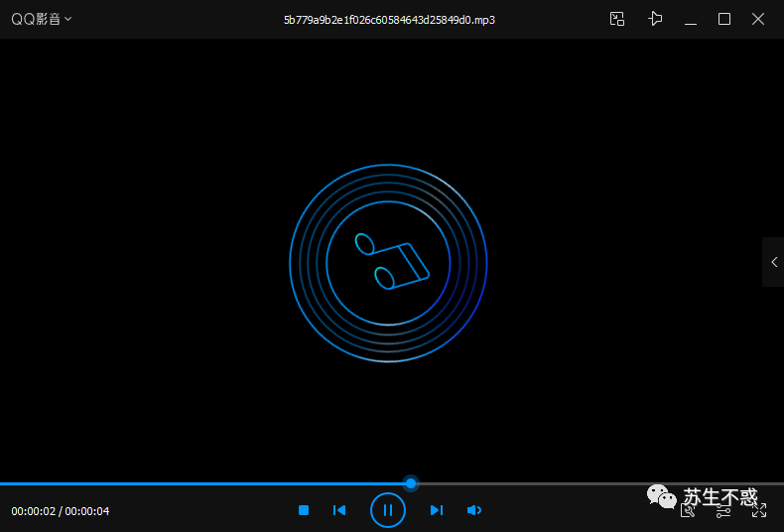This screenshot has width=784, height=532.
Task: Click the mp3 file name title
Action: pyautogui.click(x=389, y=20)
